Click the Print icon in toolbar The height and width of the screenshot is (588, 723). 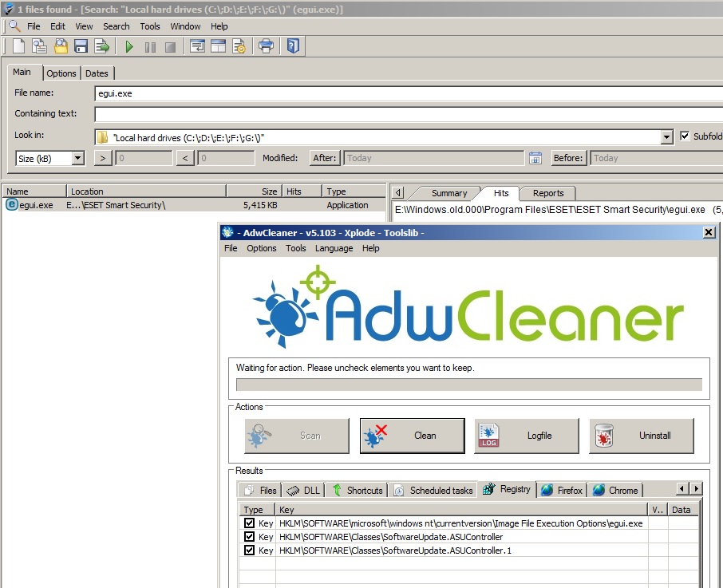pos(266,46)
